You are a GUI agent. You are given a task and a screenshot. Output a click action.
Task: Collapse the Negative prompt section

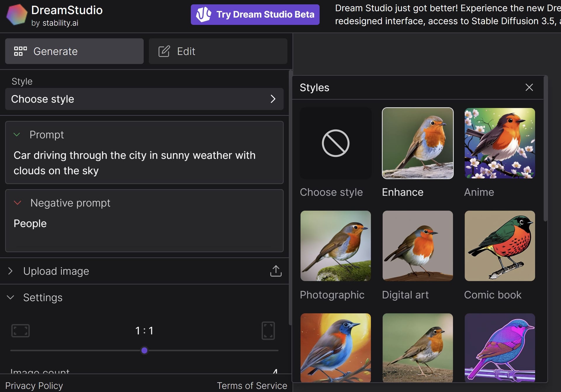(18, 203)
